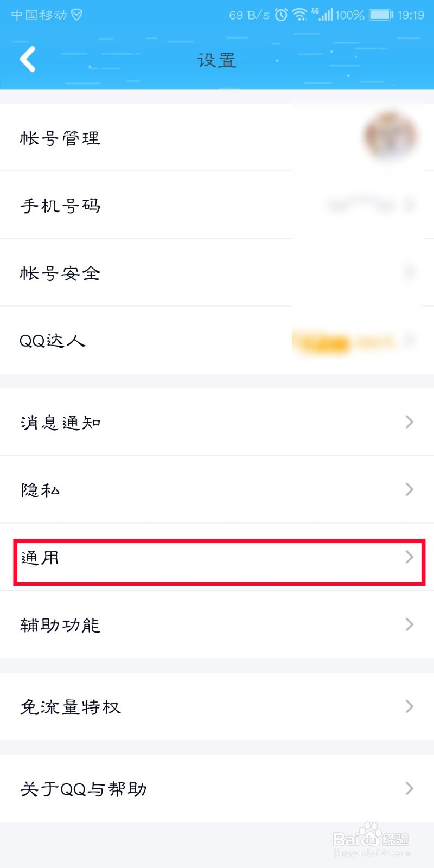Tap the chevron on the 通用 row
The width and height of the screenshot is (434, 868).
point(410,557)
